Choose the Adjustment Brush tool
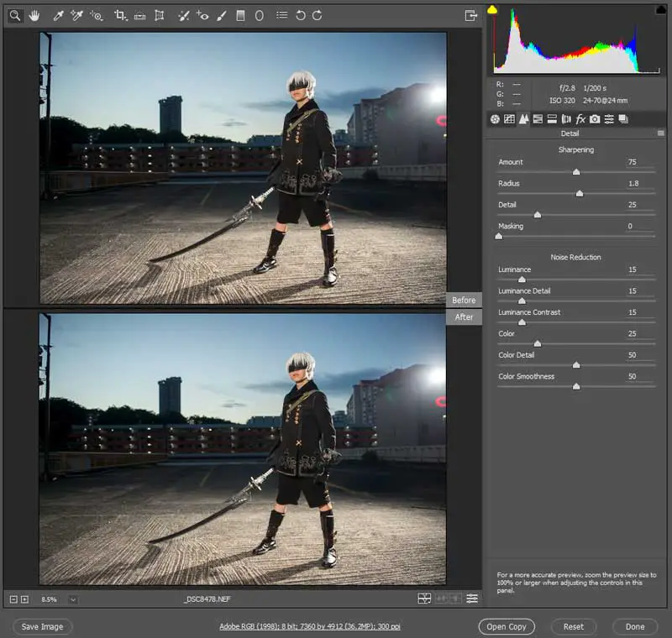The image size is (672, 638). tap(222, 16)
